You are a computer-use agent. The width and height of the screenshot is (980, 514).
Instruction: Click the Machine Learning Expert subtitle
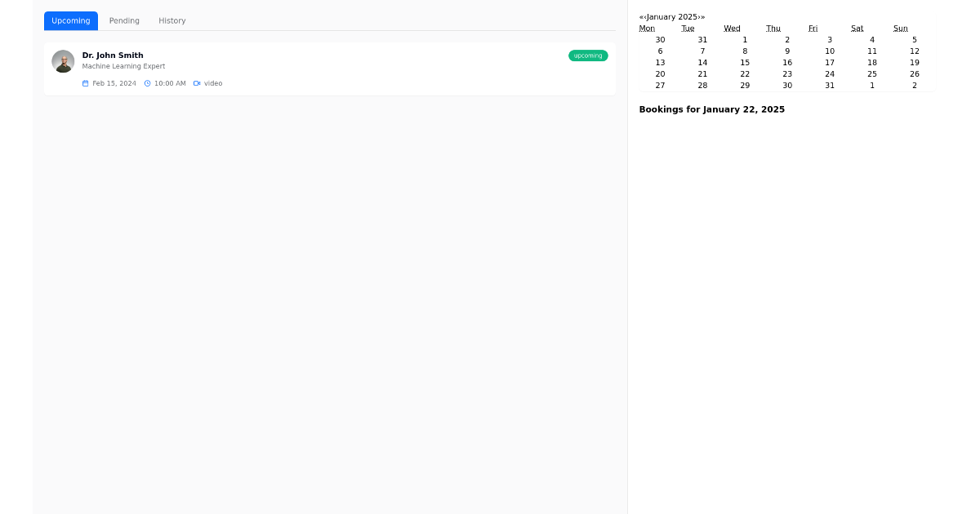(x=123, y=66)
